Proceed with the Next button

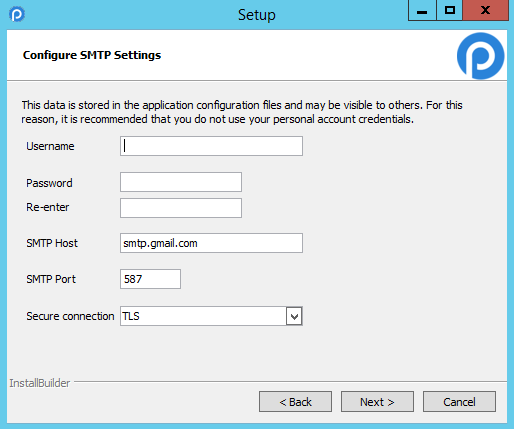(377, 402)
